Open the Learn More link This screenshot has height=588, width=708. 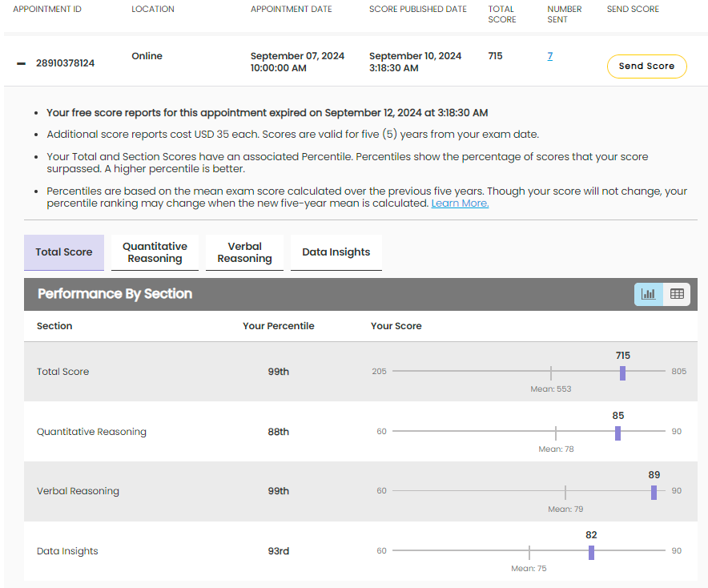460,203
